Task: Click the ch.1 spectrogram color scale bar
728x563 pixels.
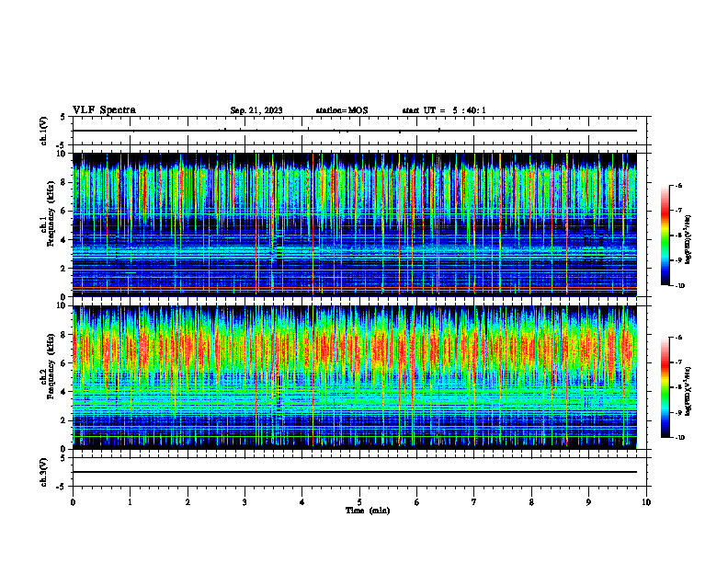Action: (x=665, y=236)
